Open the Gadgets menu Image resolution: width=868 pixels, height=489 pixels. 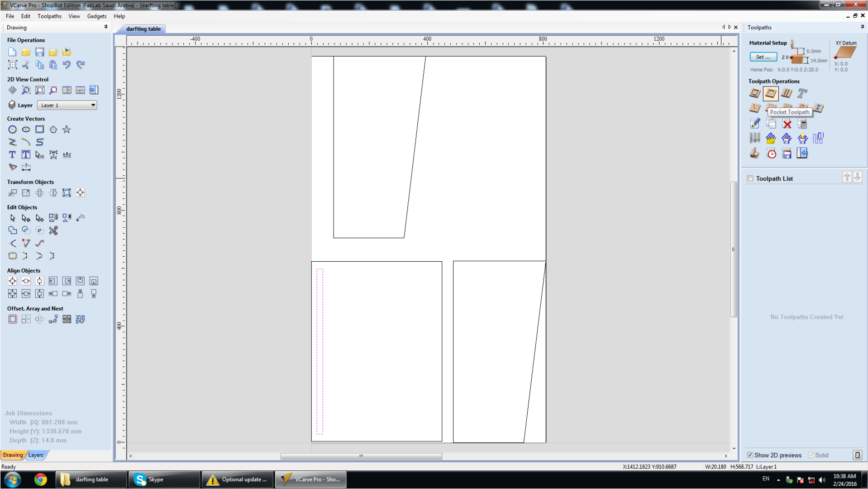(97, 16)
